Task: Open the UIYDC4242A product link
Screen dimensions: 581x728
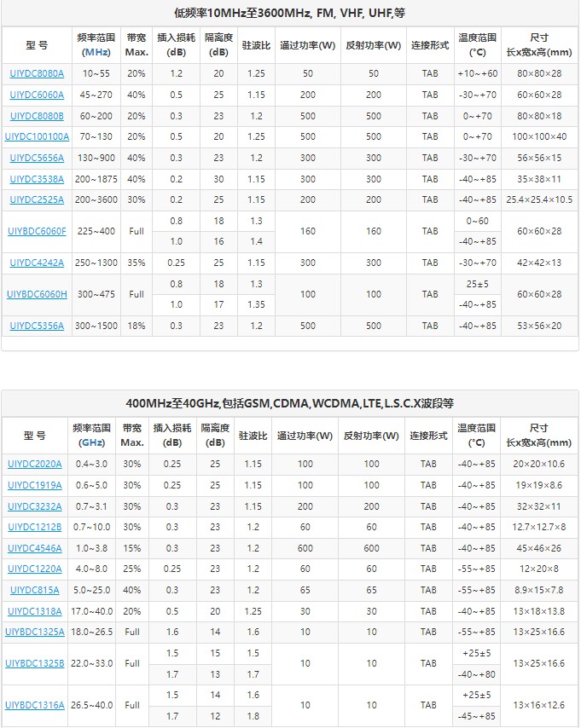Action: [37, 263]
